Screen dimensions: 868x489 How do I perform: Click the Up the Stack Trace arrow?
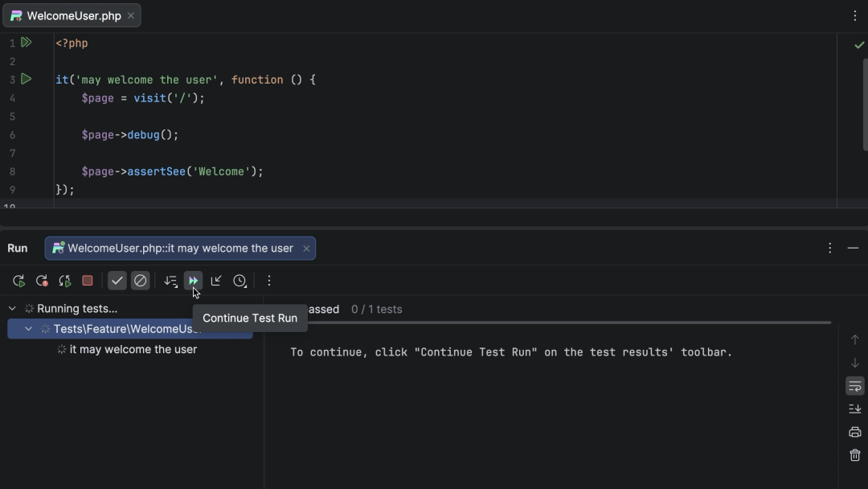click(854, 339)
